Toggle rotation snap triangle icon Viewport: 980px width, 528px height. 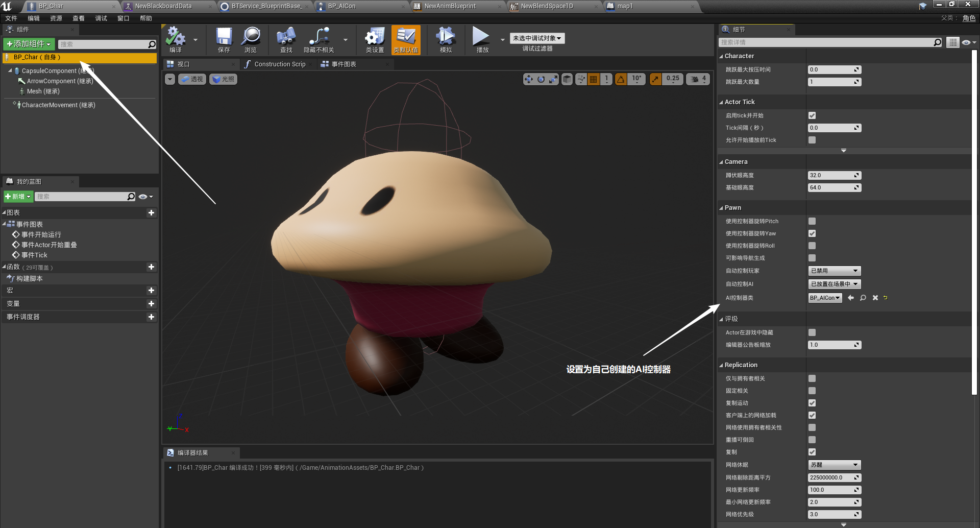tap(621, 79)
